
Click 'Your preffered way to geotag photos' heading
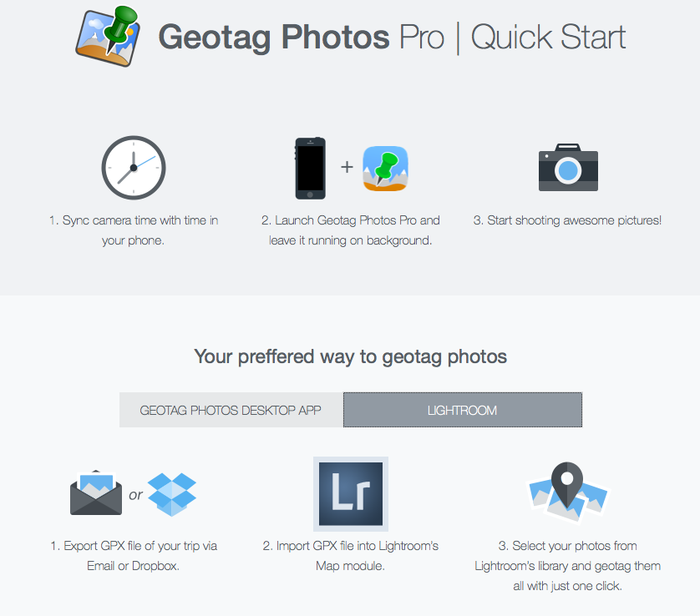[350, 357]
